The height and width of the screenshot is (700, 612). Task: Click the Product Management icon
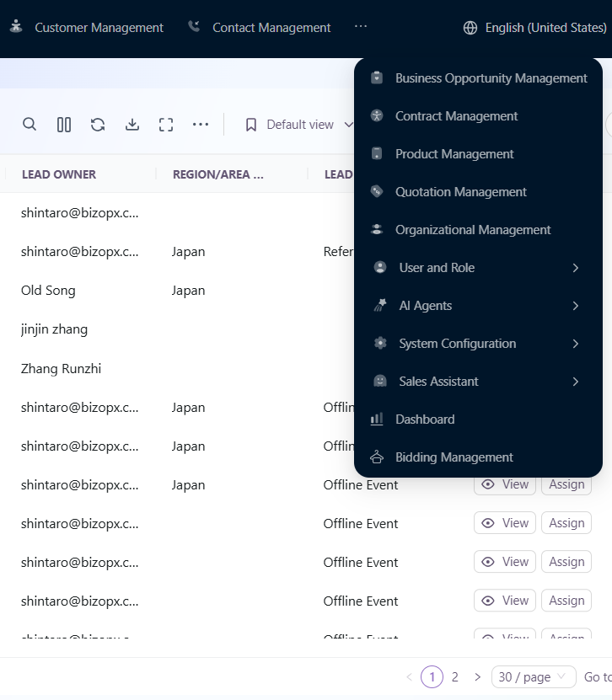pos(377,153)
